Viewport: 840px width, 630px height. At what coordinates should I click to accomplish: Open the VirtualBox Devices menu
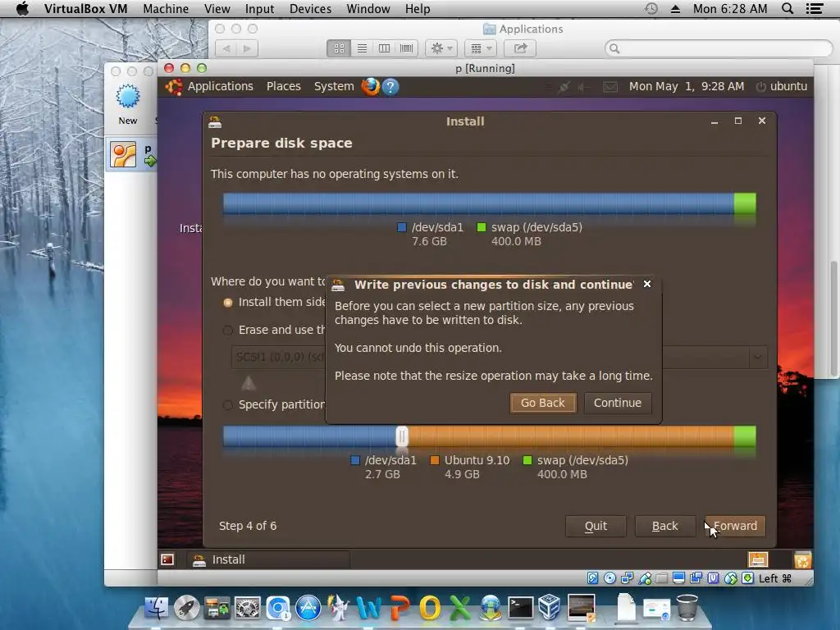pos(310,8)
